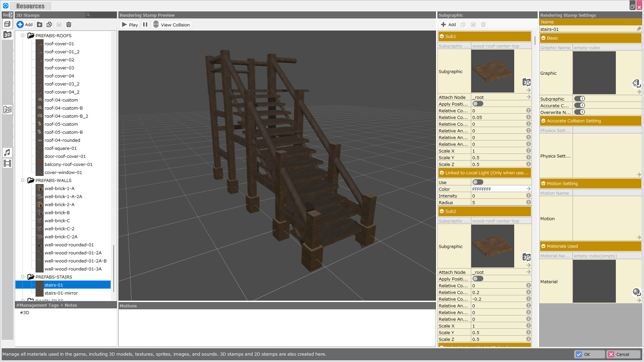Switch to the 3D stamps tab
The image size is (644, 362).
click(7, 35)
